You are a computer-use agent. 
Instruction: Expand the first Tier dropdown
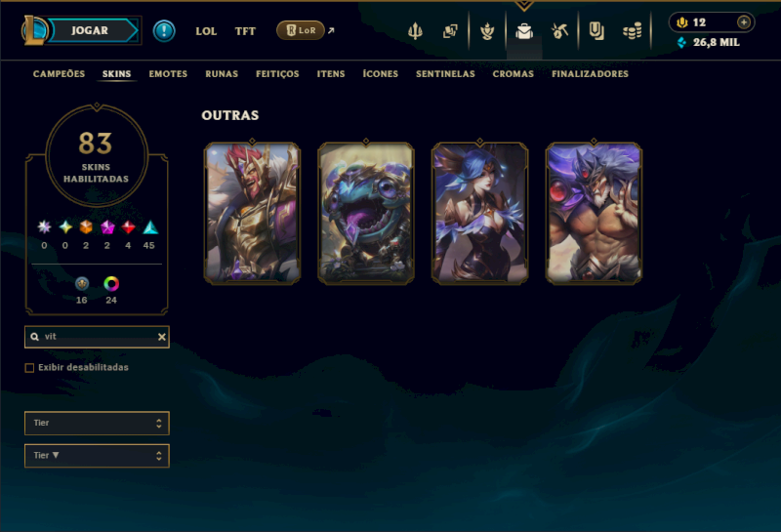coord(97,423)
